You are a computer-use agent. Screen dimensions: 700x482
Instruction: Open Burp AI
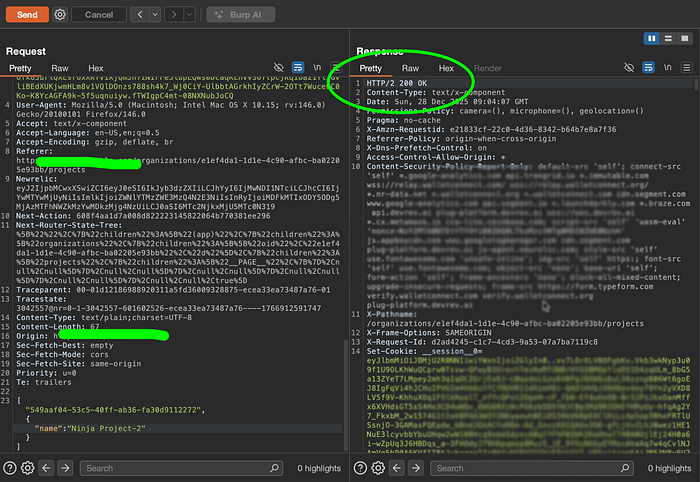[x=241, y=15]
